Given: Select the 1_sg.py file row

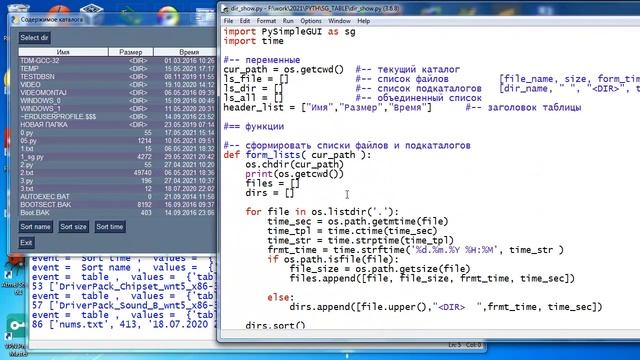Looking at the screenshot, I should 118,157.
